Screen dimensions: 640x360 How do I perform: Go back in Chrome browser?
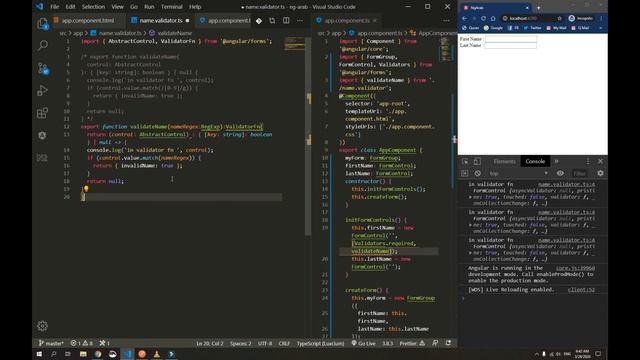(x=464, y=18)
